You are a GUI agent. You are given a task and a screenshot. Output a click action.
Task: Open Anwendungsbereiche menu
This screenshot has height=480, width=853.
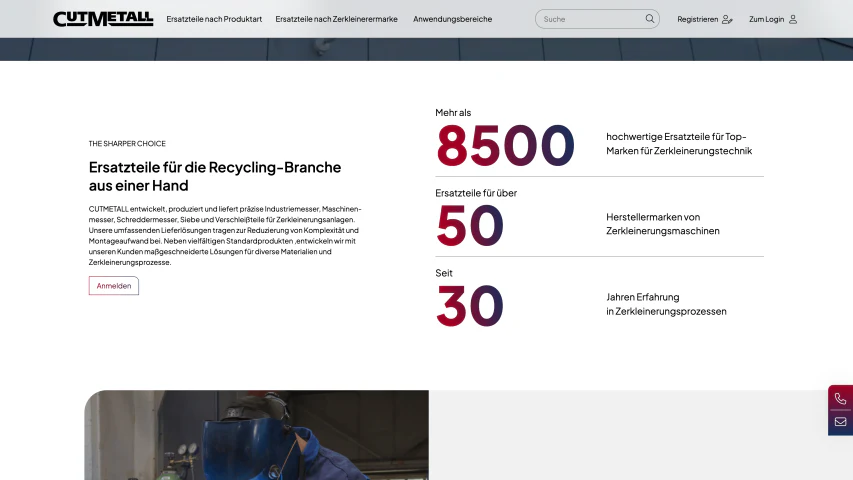point(452,19)
